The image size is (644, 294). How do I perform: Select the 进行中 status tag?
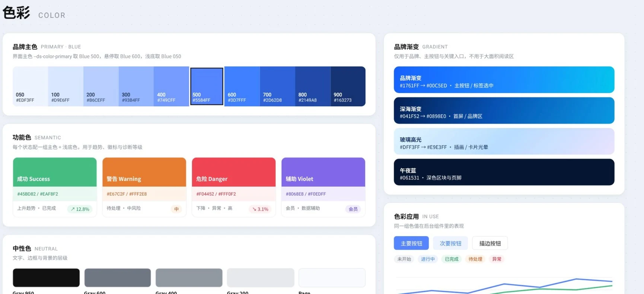(428, 259)
